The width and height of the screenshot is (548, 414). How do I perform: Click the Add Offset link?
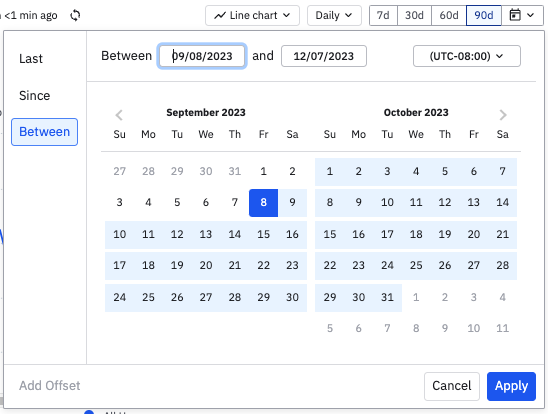pos(50,386)
